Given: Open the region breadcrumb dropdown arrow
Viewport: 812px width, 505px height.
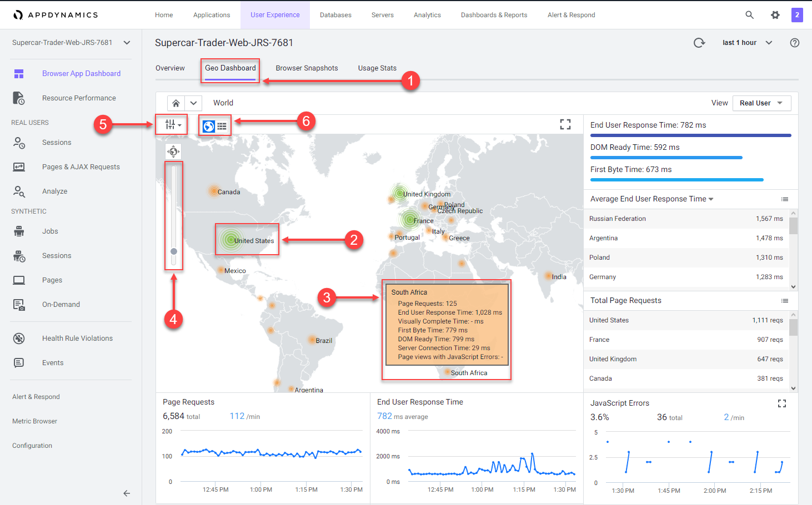Looking at the screenshot, I should [x=193, y=103].
